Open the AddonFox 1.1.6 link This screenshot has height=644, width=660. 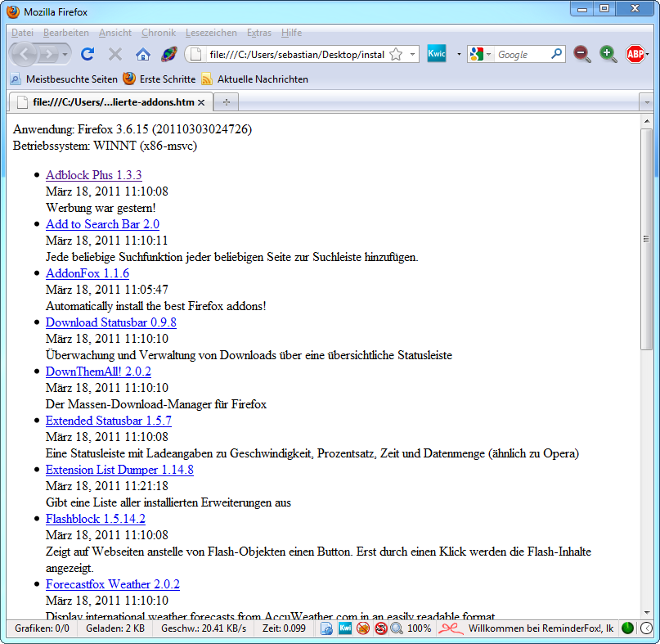pos(88,273)
